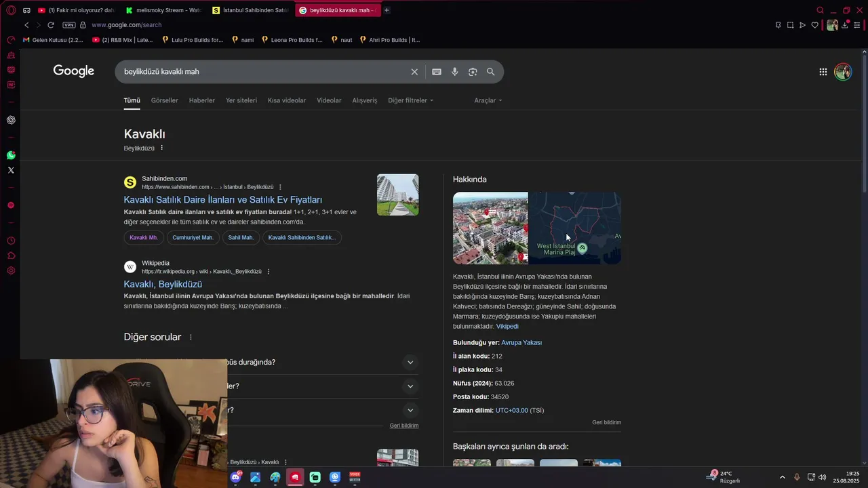Open the Easy Setup menu icon
The height and width of the screenshot is (488, 868).
(857, 25)
